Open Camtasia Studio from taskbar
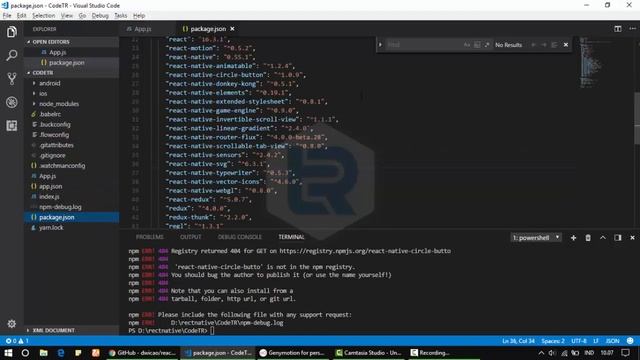This screenshot has width=640, height=360. [369, 353]
